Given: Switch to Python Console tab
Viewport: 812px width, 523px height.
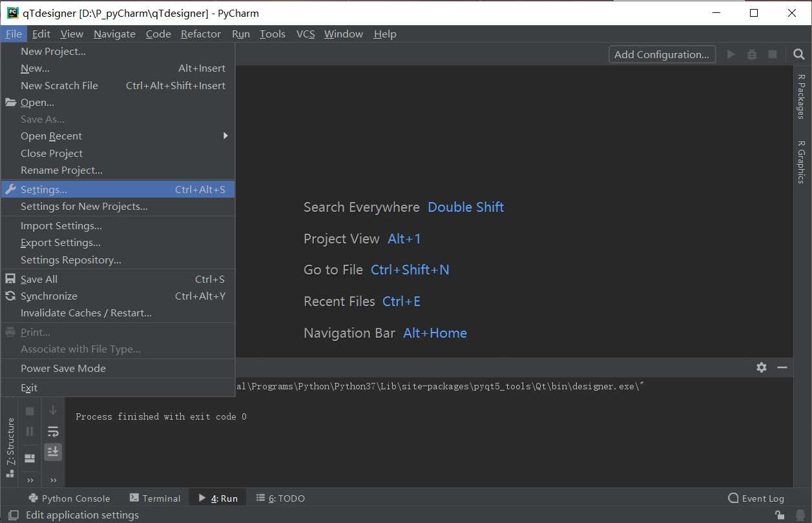Looking at the screenshot, I should 70,498.
